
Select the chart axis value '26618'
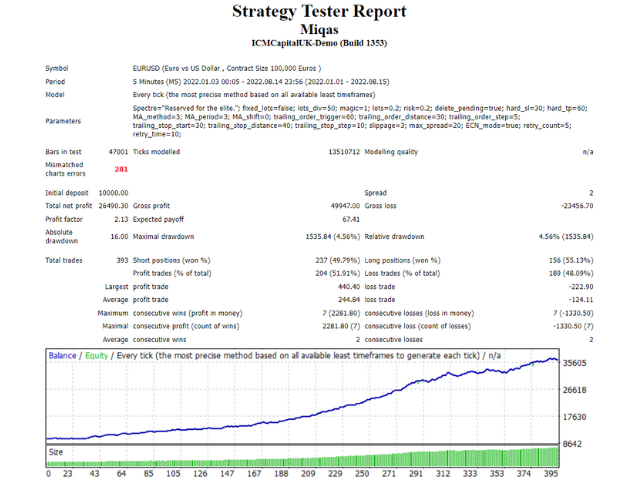(x=574, y=390)
